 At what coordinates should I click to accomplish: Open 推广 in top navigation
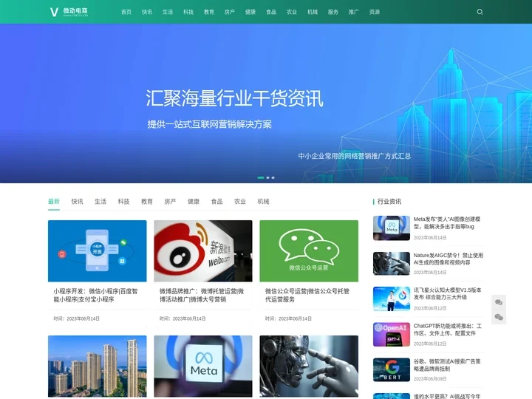354,12
